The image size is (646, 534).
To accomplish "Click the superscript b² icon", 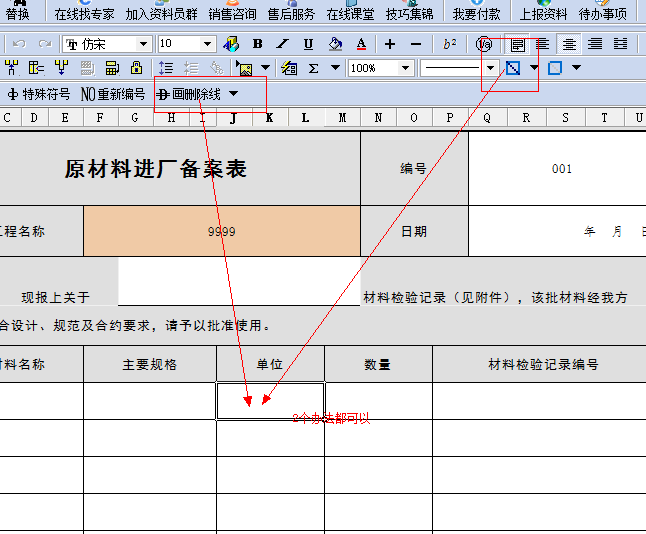I will pos(450,44).
